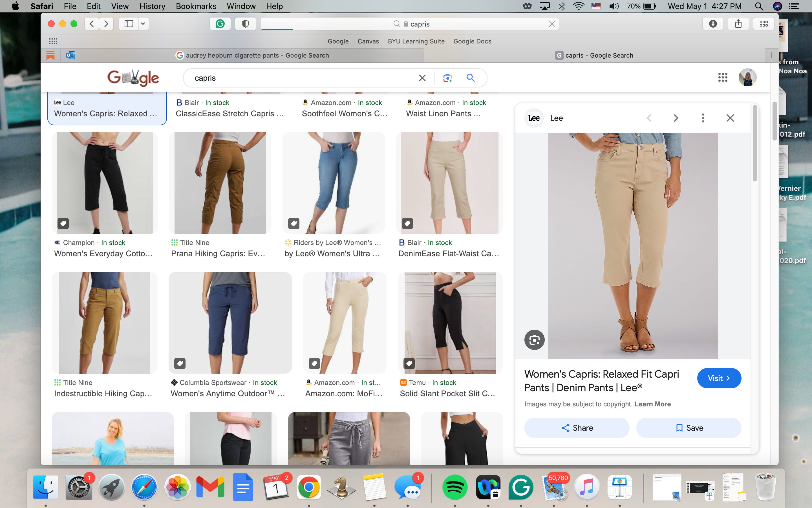Viewport: 812px width, 508px height.
Task: Search inside image with Lens button on preview
Action: 535,340
